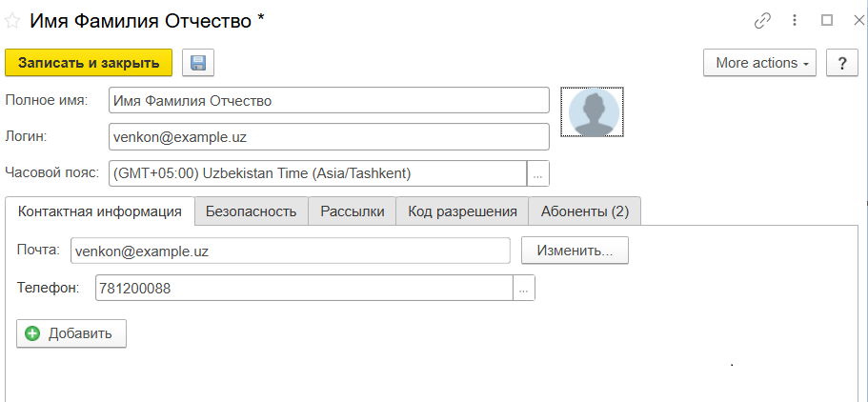Add window to favorites with star icon

click(13, 20)
